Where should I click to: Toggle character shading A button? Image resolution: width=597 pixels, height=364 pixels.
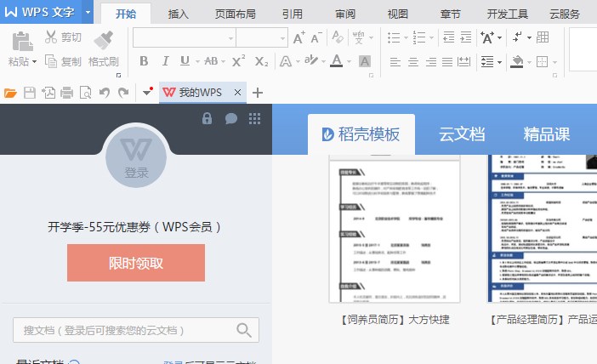point(365,61)
